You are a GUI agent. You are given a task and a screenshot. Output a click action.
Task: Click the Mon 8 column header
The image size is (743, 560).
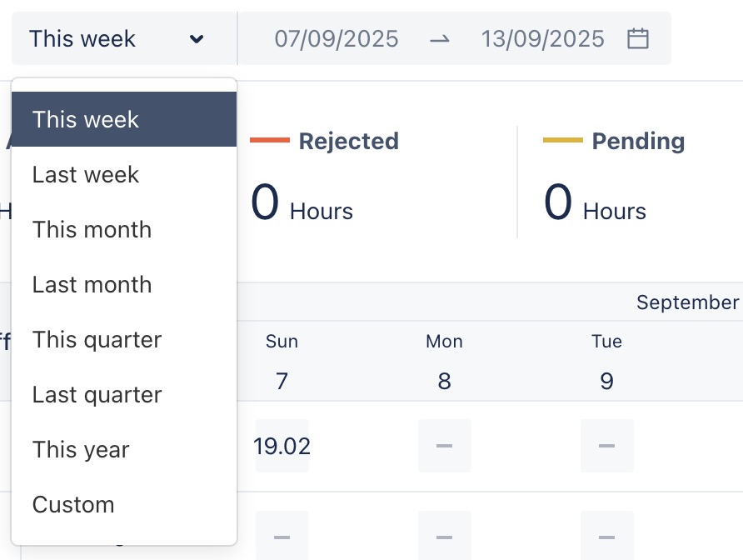click(x=444, y=362)
